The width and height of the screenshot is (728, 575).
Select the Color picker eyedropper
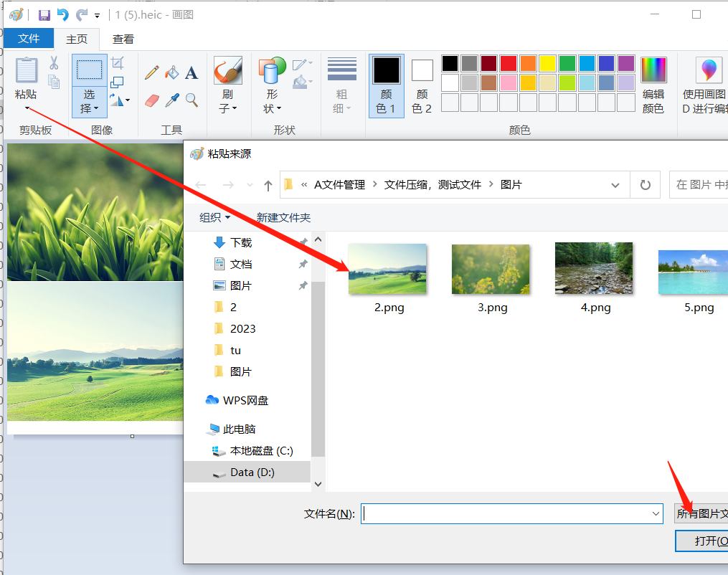tap(171, 100)
